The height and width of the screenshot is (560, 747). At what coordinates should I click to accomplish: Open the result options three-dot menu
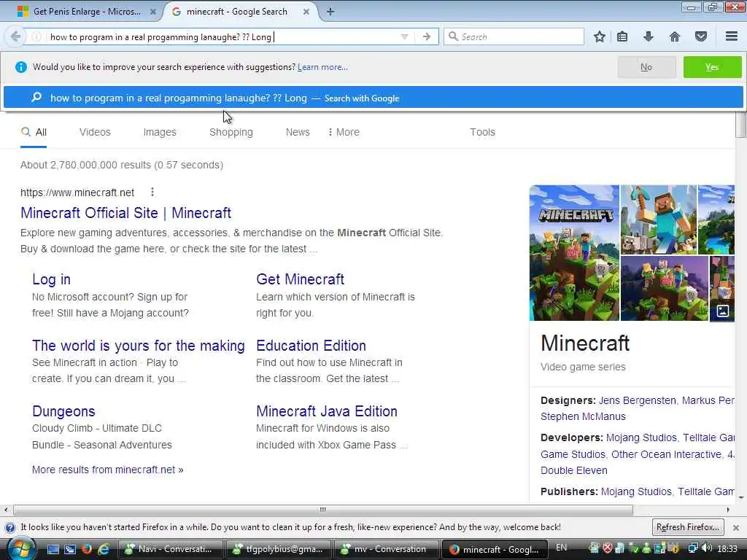click(x=152, y=192)
